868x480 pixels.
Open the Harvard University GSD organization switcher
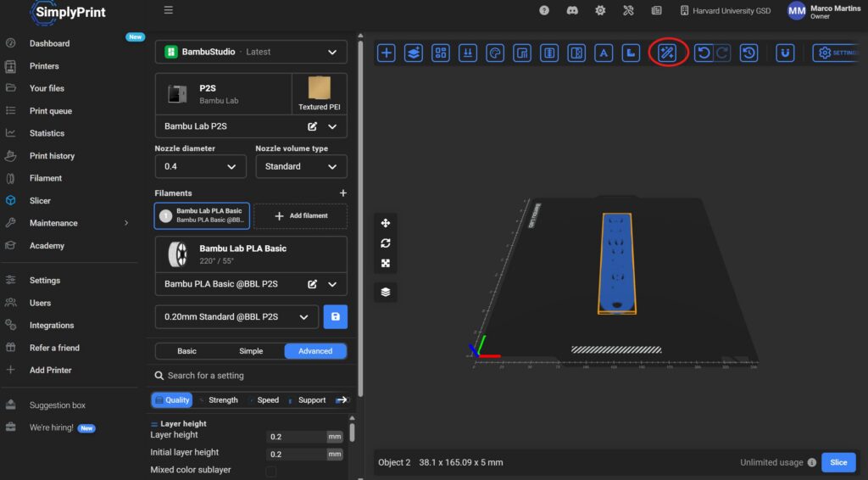(726, 10)
